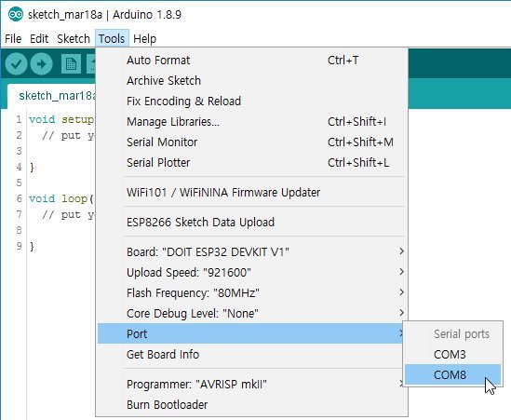Click the Arduino logo in title bar

(x=16, y=14)
